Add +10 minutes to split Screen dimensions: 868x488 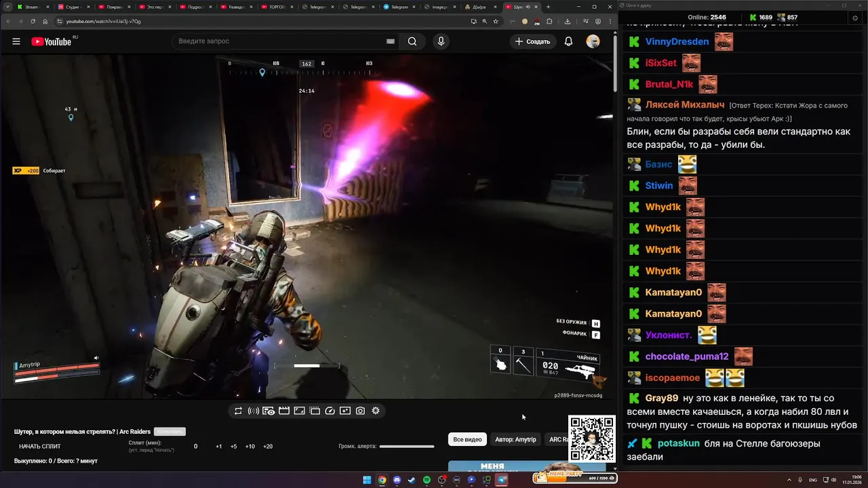coord(250,447)
